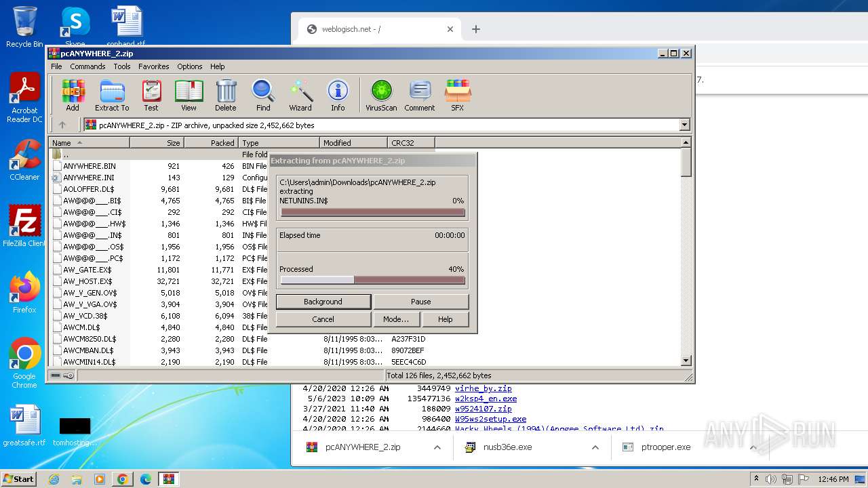
Task: Click the Delete trash icon
Action: (x=226, y=95)
